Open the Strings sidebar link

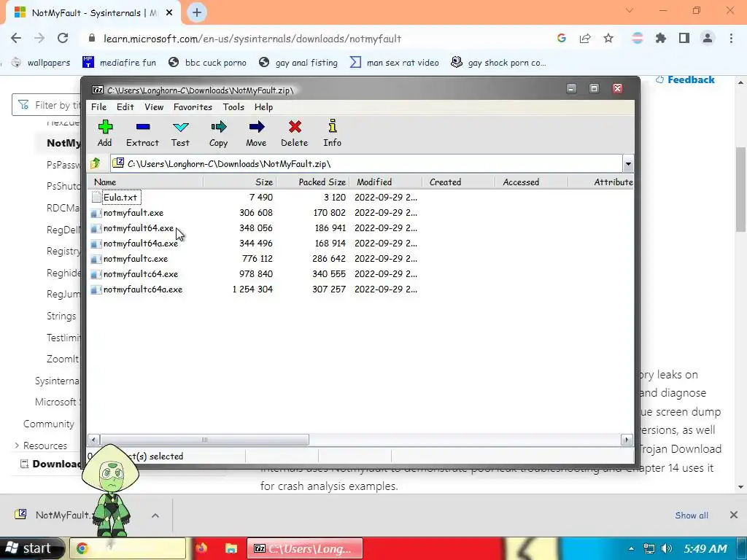(x=61, y=316)
